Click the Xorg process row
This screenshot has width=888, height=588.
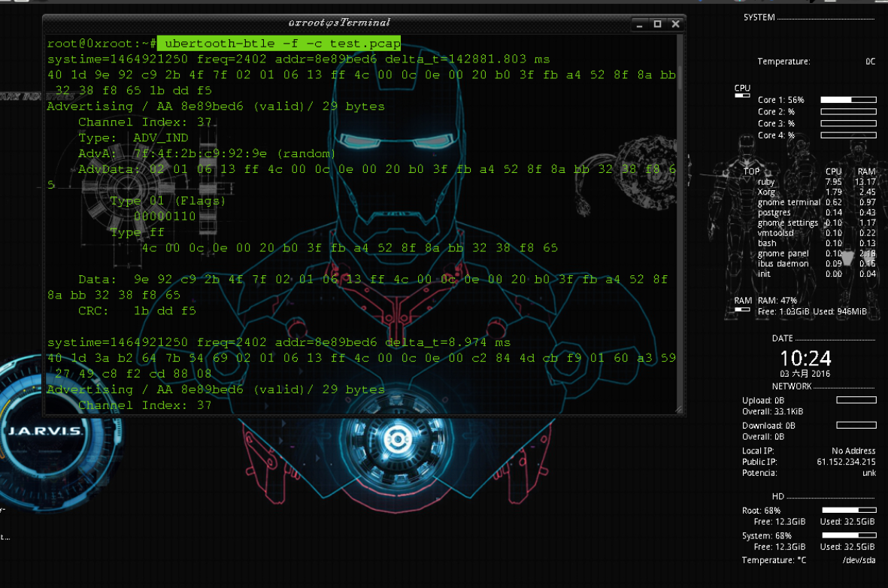(817, 192)
